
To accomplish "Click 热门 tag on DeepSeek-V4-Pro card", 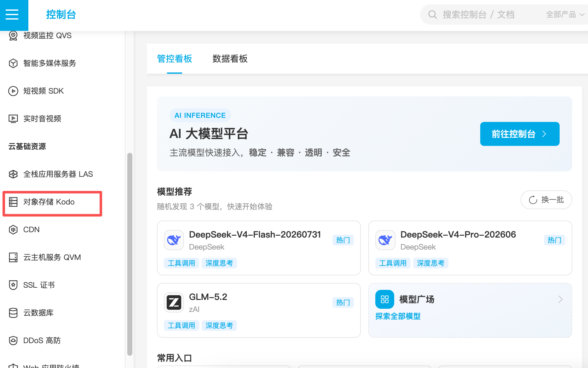I will [554, 240].
